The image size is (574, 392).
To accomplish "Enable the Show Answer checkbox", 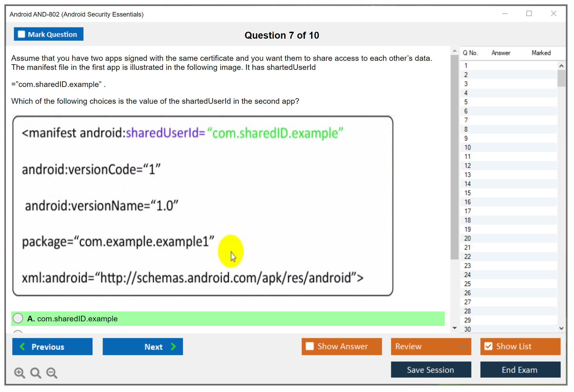I will (310, 346).
